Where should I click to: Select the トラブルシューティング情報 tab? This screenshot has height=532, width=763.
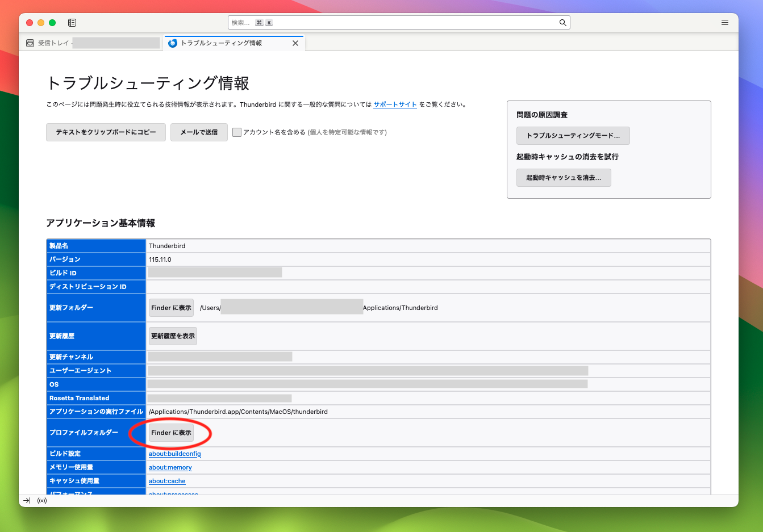point(227,43)
